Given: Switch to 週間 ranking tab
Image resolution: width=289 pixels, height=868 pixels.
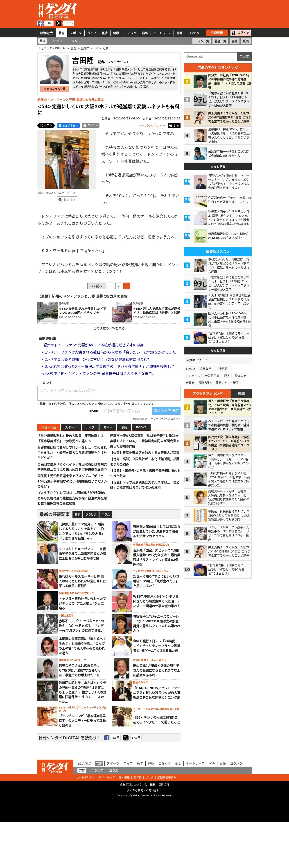Looking at the screenshot, I should click(x=241, y=394).
